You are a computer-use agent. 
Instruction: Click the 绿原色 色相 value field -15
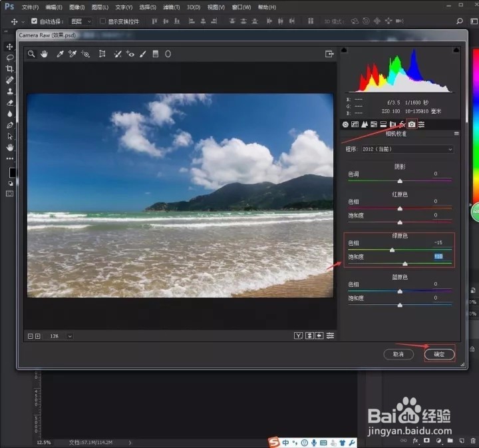(438, 243)
